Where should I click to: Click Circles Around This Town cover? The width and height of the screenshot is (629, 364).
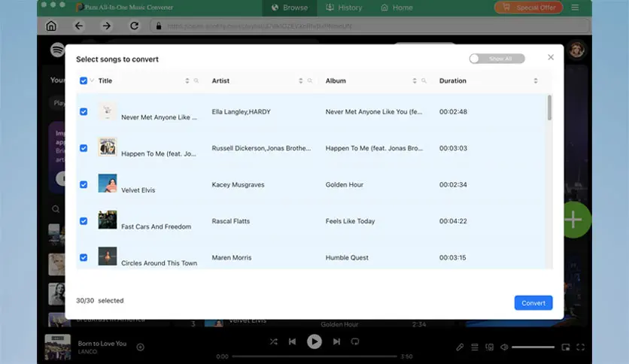pyautogui.click(x=107, y=256)
